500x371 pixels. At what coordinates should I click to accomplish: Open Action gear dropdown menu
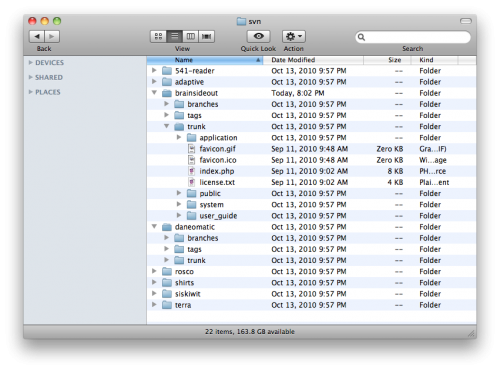(x=294, y=36)
